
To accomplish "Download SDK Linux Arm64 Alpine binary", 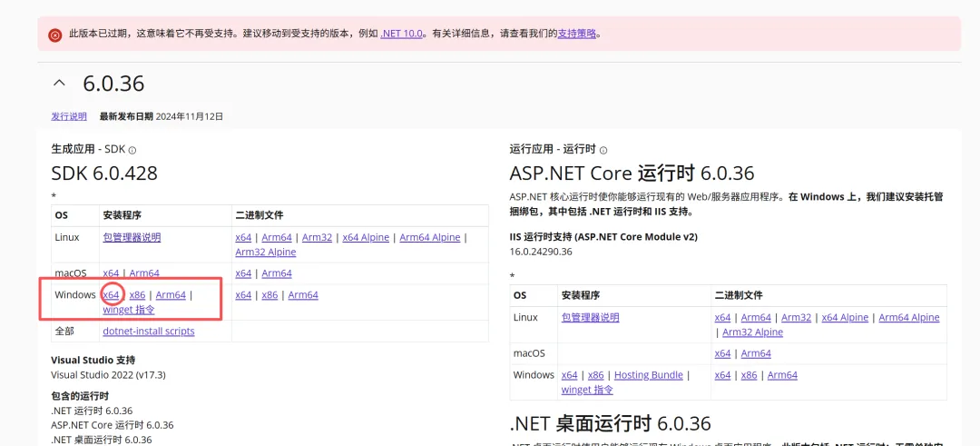I will 430,238.
